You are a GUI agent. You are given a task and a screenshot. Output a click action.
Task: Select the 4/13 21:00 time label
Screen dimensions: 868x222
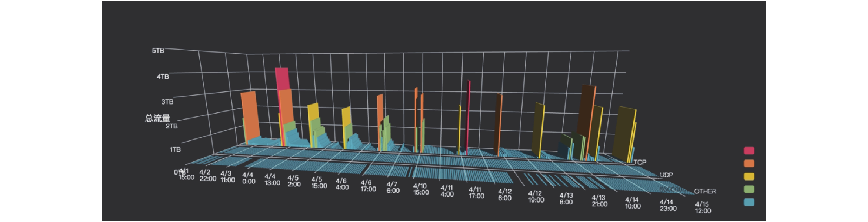[599, 200]
